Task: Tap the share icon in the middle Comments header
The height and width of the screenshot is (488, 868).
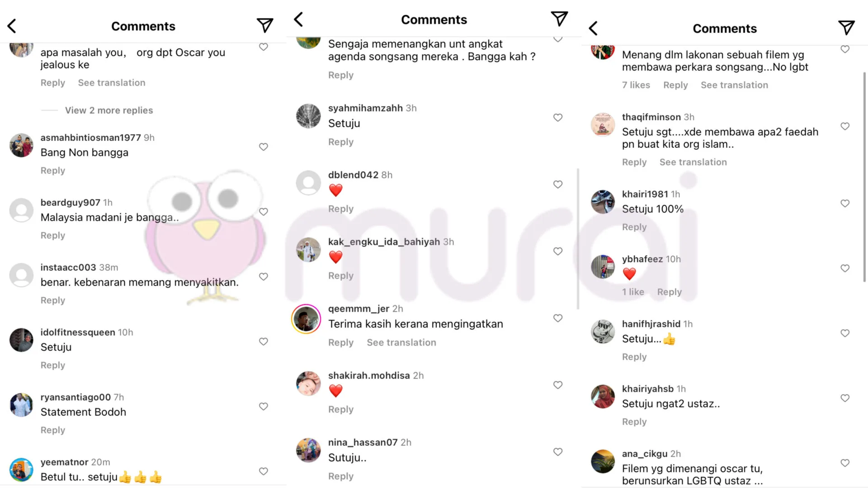Action: (559, 19)
